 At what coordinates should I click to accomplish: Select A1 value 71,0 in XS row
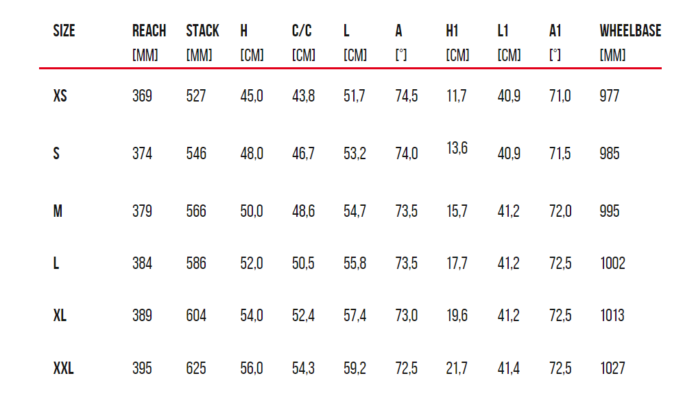560,95
